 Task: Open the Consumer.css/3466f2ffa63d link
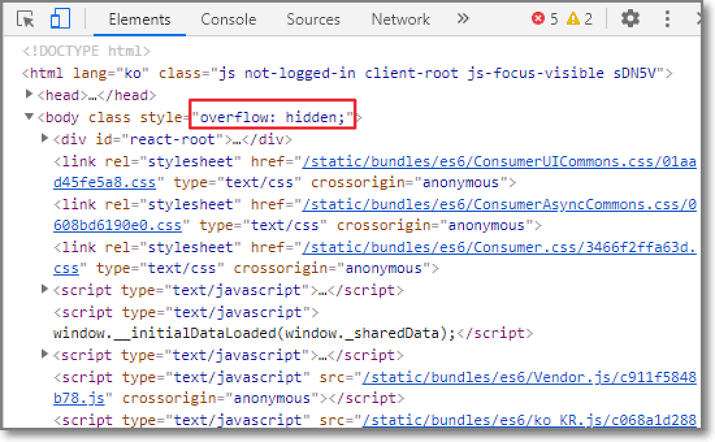pyautogui.click(x=499, y=247)
